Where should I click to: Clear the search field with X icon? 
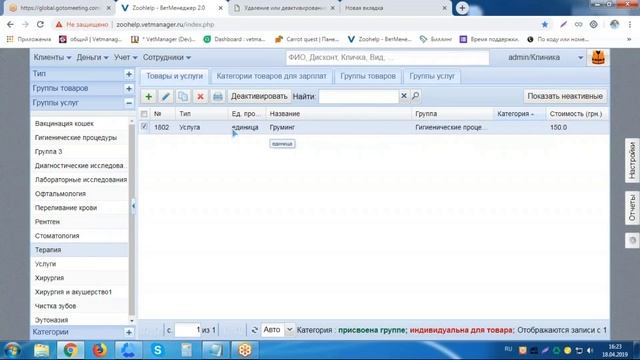click(x=404, y=96)
